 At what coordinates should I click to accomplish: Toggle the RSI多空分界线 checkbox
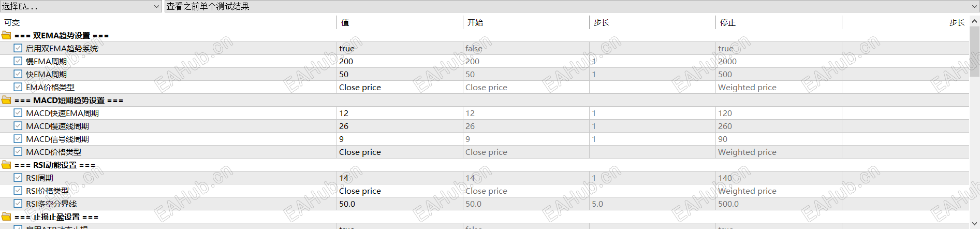pos(18,204)
